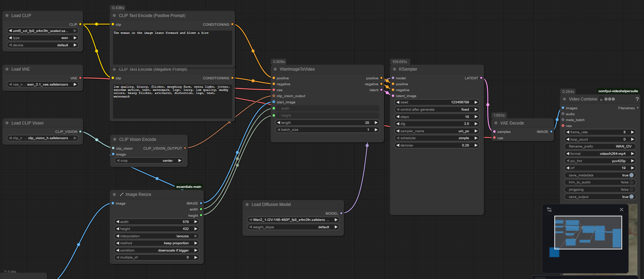Collapse the KSampler node using its dot
The image size is (644, 279).
(394, 69)
